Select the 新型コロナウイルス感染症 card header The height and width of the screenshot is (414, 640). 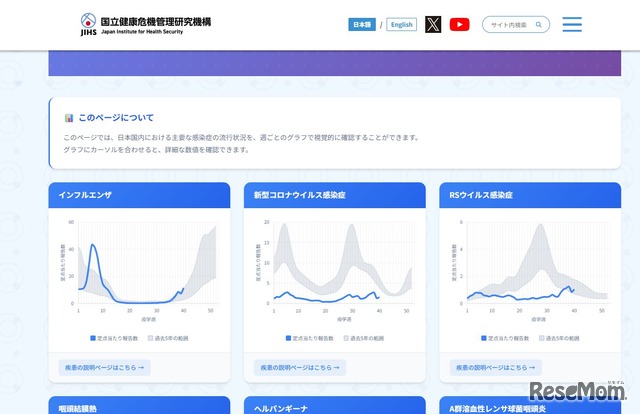335,195
